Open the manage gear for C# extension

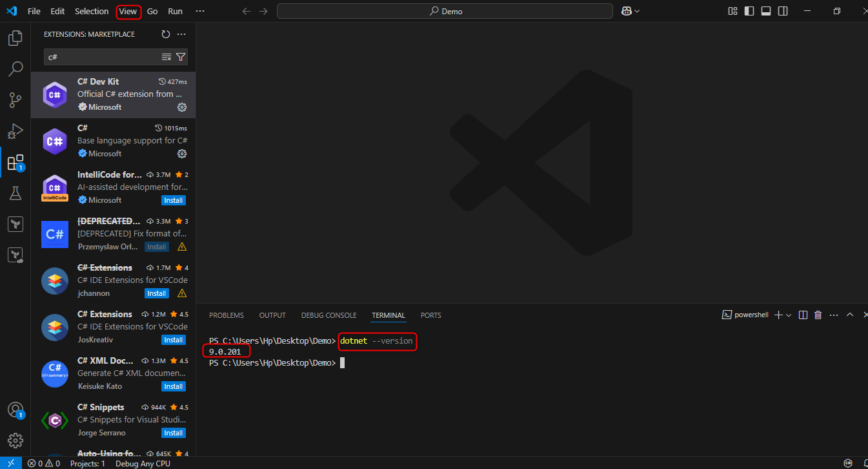182,154
